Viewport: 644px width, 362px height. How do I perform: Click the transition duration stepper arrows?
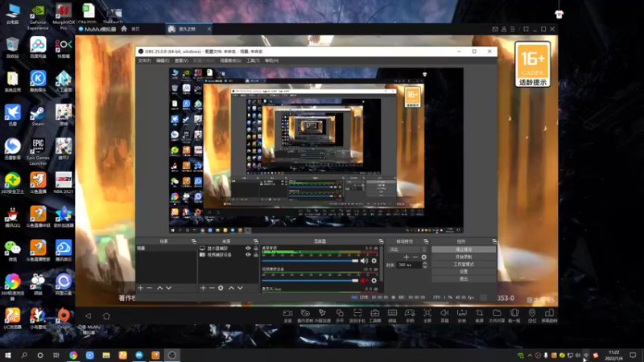425,265
